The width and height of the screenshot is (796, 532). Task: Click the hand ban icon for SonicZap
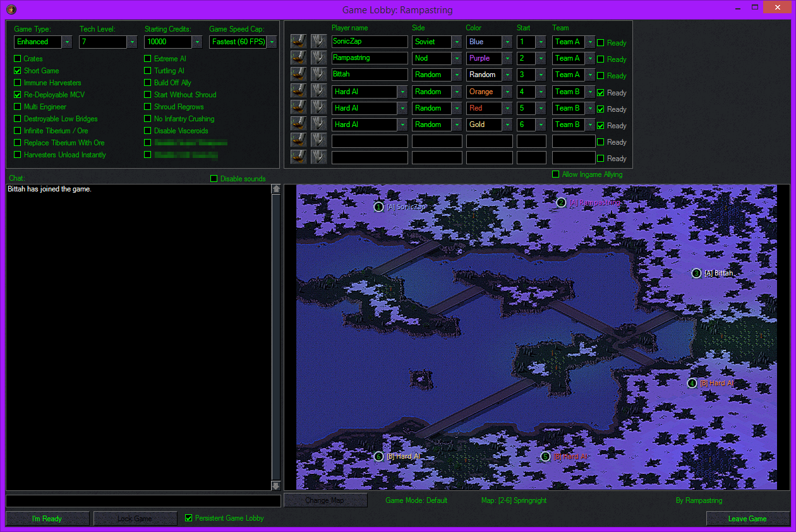[318, 42]
